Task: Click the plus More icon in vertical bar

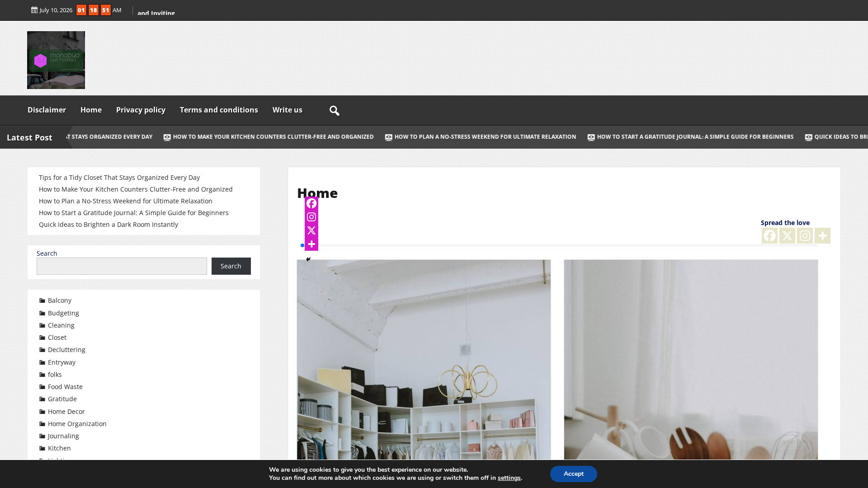Action: coord(311,244)
